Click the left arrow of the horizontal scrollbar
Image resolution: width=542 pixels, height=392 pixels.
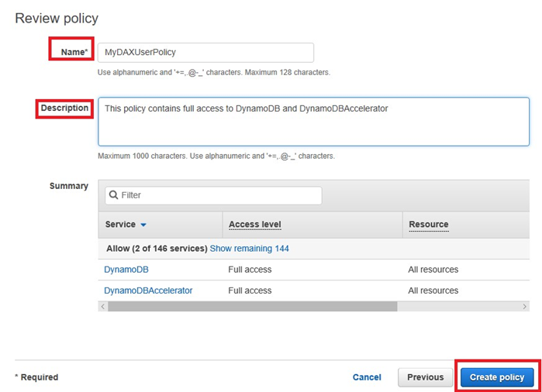(103, 307)
